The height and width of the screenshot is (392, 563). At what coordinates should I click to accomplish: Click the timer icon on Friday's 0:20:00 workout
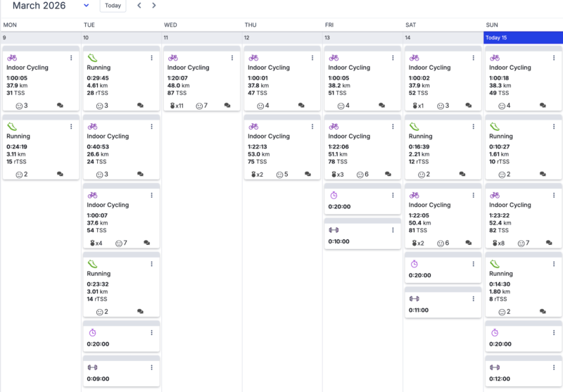coord(334,195)
